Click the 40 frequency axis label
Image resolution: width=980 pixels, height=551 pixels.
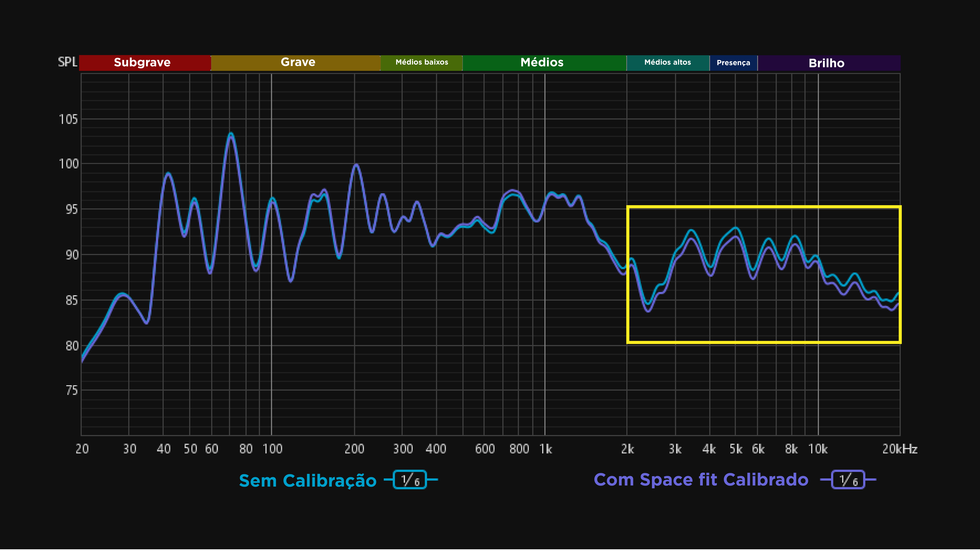(164, 449)
